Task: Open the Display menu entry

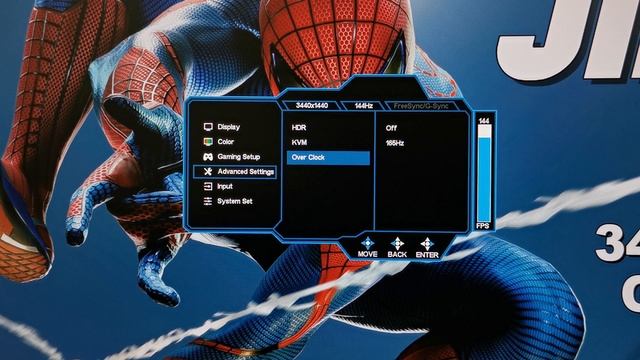Action: pos(229,127)
